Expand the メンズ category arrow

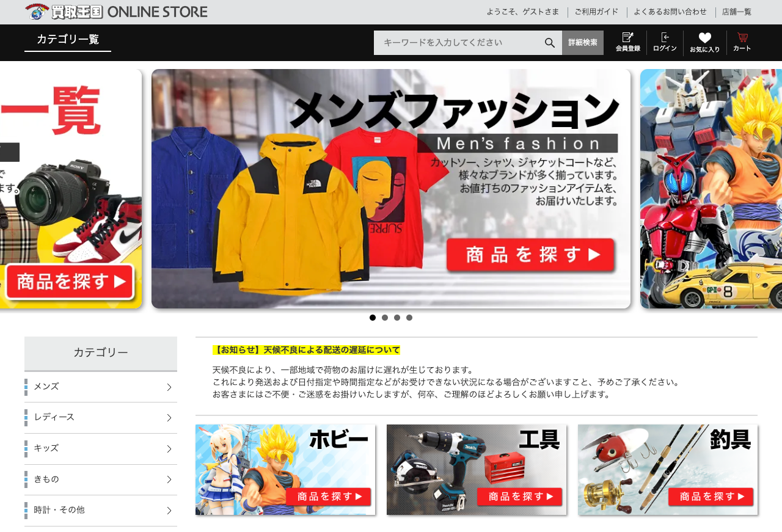coord(169,387)
